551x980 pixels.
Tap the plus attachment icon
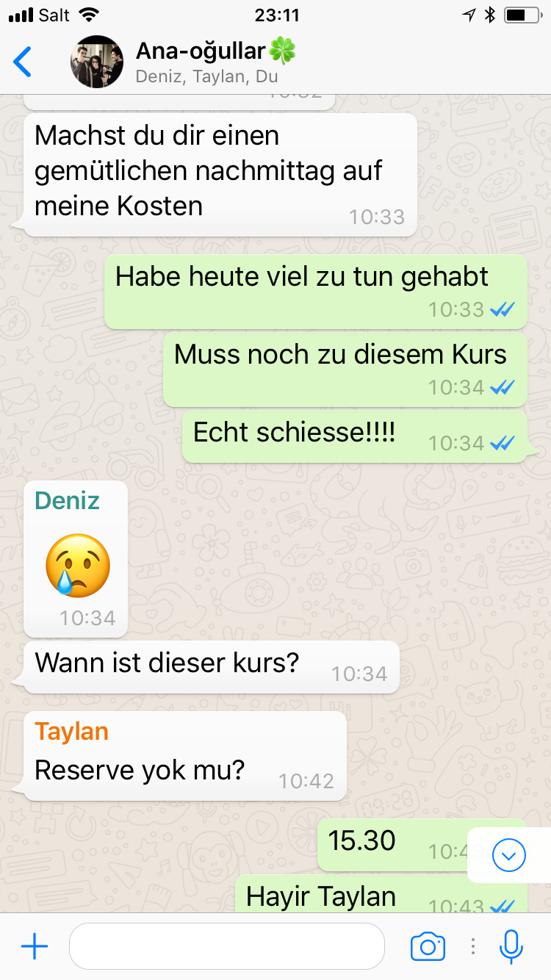[35, 946]
